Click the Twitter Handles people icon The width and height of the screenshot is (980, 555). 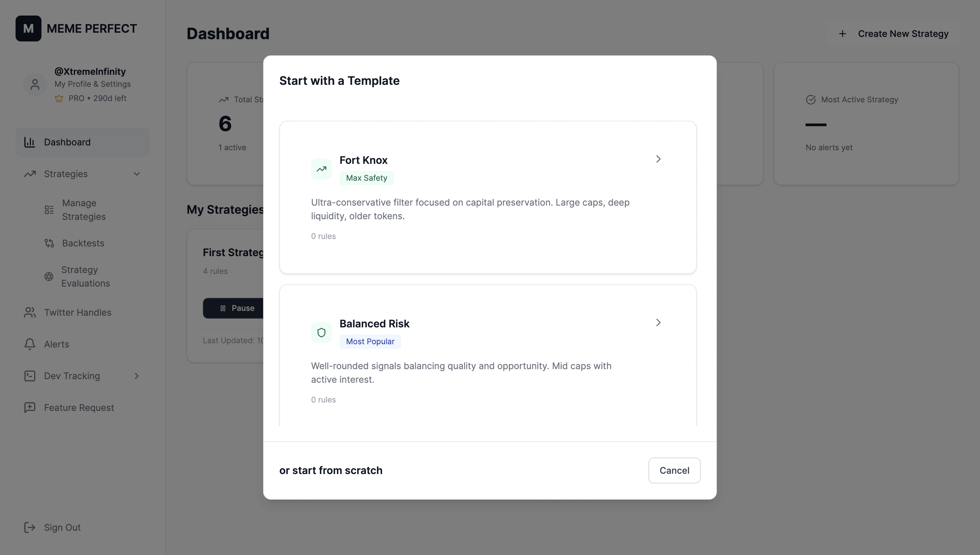tap(30, 312)
